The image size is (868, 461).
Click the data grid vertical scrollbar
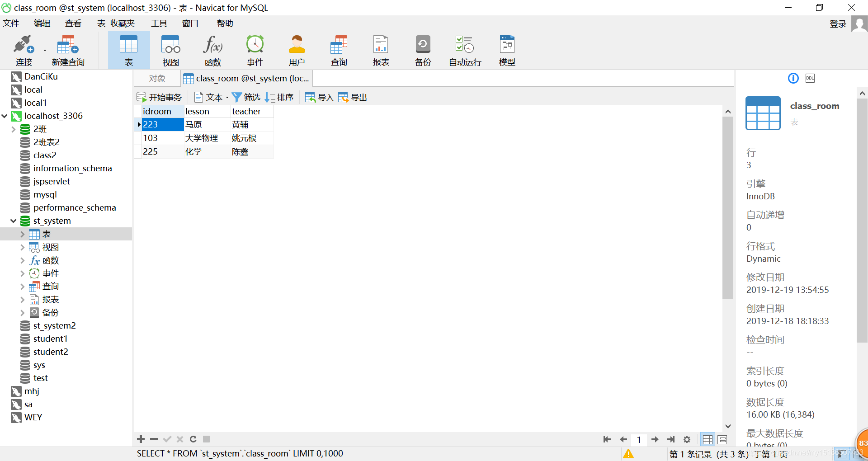click(x=728, y=208)
